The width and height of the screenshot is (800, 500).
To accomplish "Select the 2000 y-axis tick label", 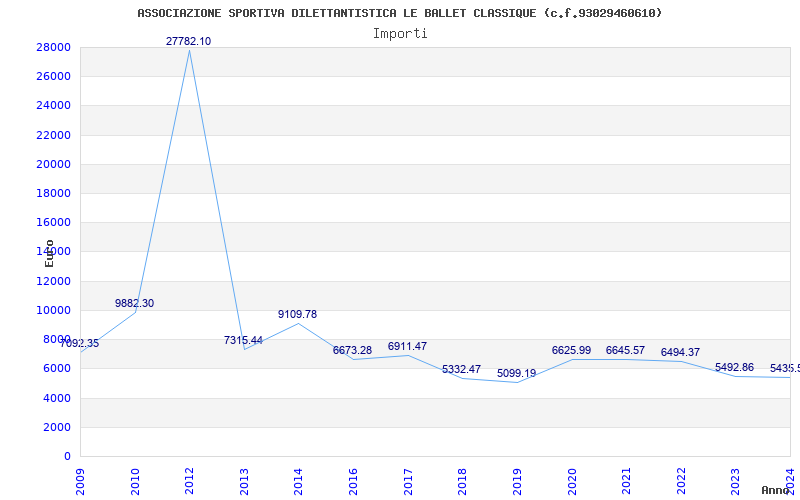I will [x=57, y=427].
